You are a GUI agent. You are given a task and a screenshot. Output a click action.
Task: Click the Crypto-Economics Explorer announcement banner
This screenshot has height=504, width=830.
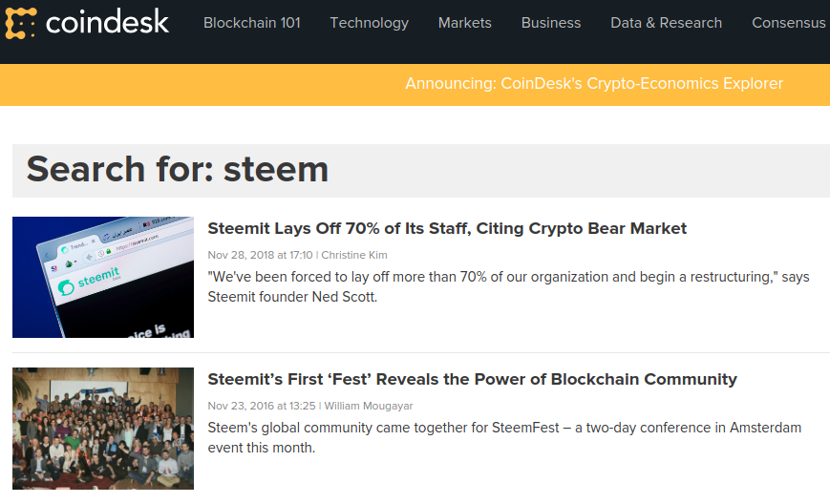[x=594, y=84]
